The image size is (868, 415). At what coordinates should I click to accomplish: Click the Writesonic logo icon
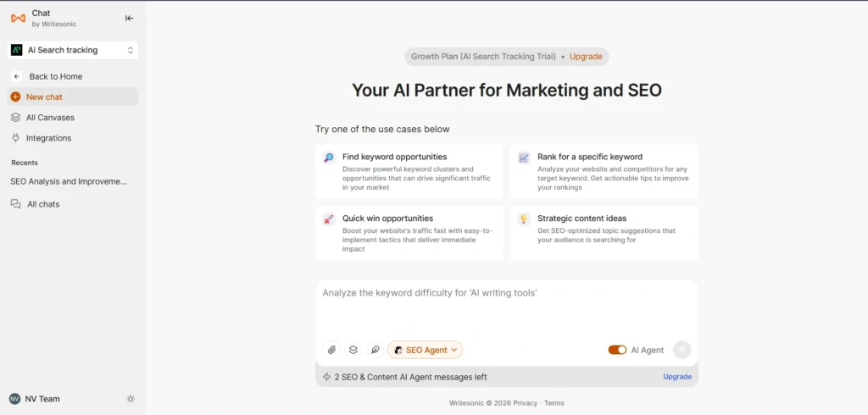coord(19,19)
